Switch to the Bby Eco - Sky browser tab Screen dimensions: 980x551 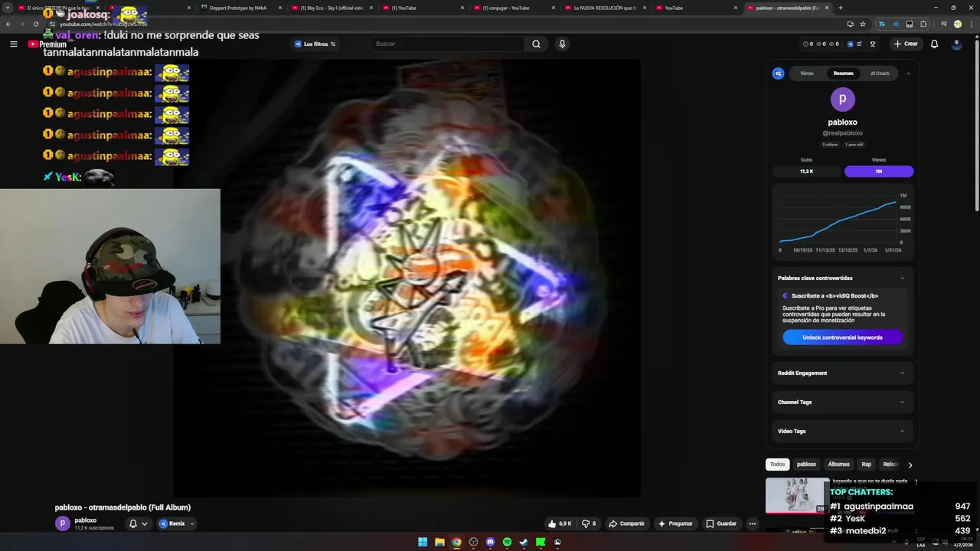tap(331, 8)
